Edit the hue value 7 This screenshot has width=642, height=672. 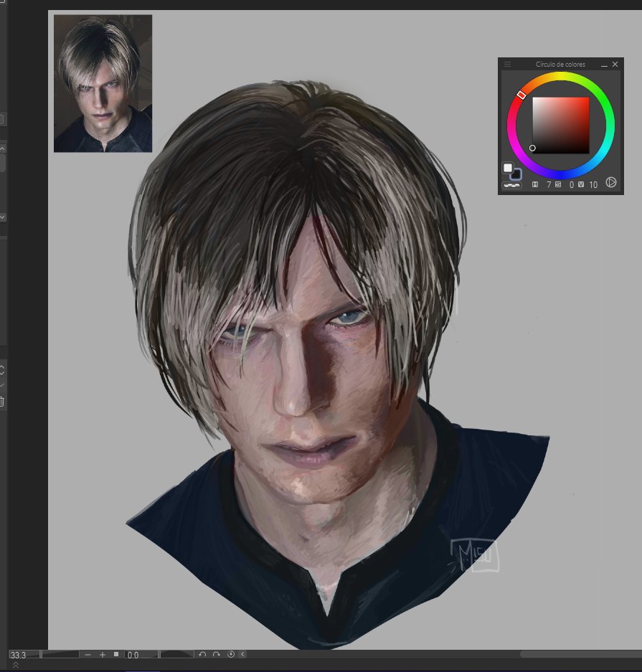(x=548, y=185)
